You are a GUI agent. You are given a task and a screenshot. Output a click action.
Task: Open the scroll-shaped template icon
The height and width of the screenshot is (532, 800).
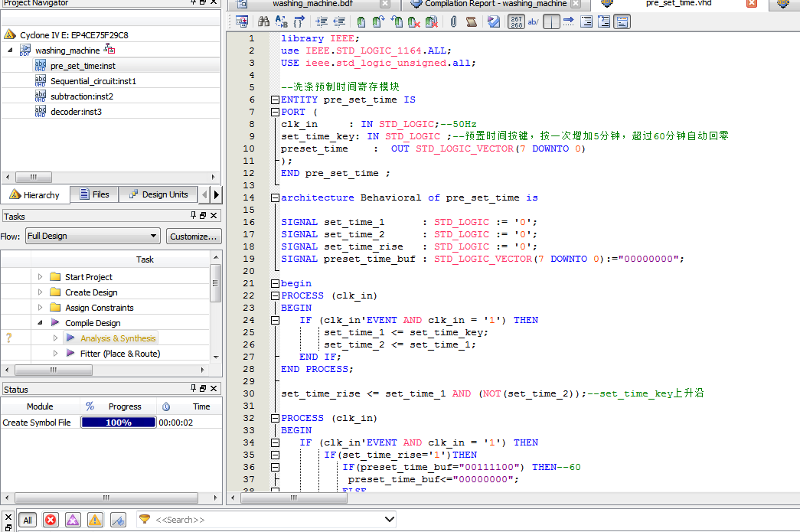click(471, 21)
